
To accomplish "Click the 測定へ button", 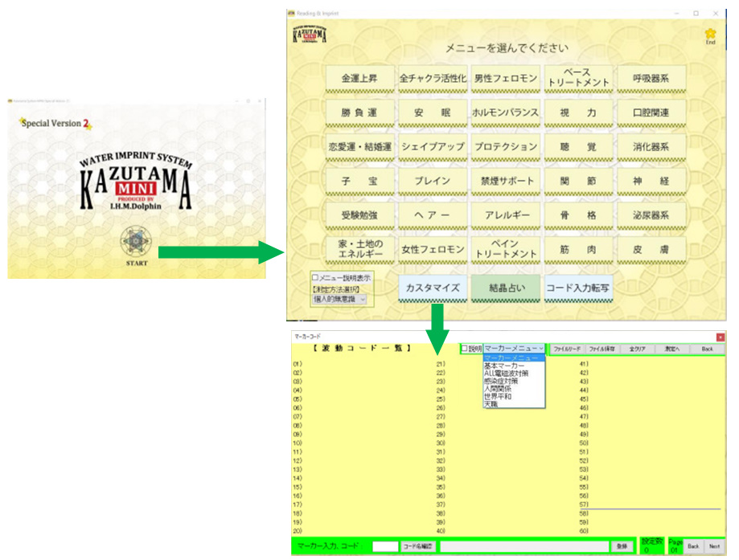I will tap(672, 349).
